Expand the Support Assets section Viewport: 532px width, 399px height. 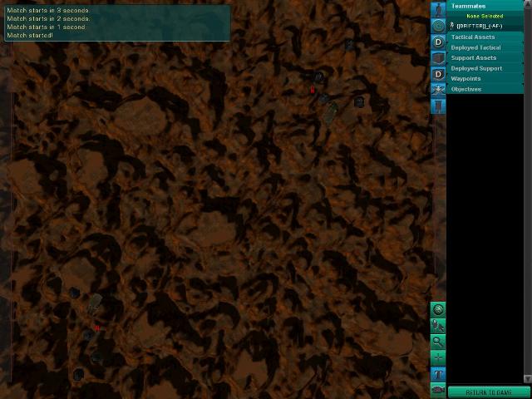(474, 58)
